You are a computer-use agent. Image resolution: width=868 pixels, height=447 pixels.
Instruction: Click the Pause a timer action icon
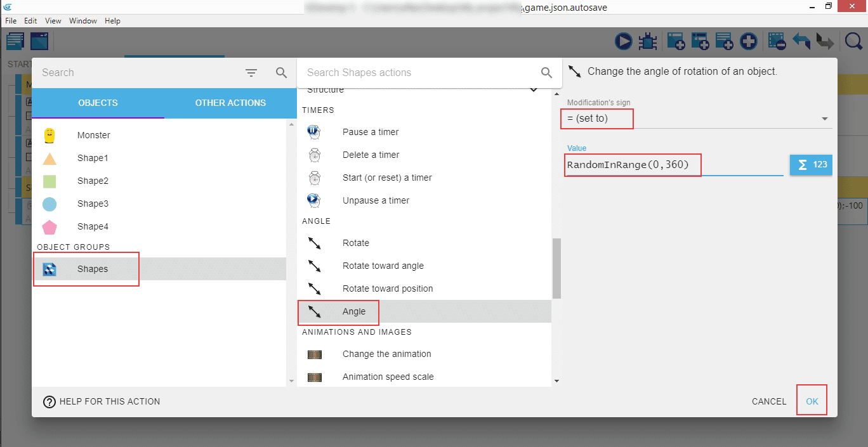[314, 132]
